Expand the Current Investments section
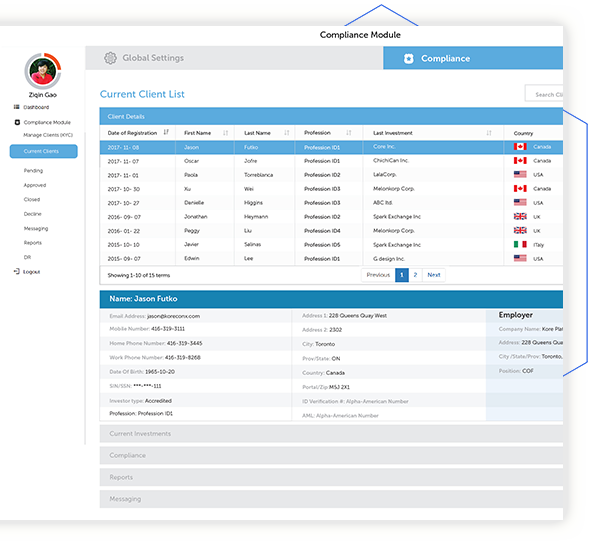Viewport: 600px width, 550px height. [x=331, y=434]
